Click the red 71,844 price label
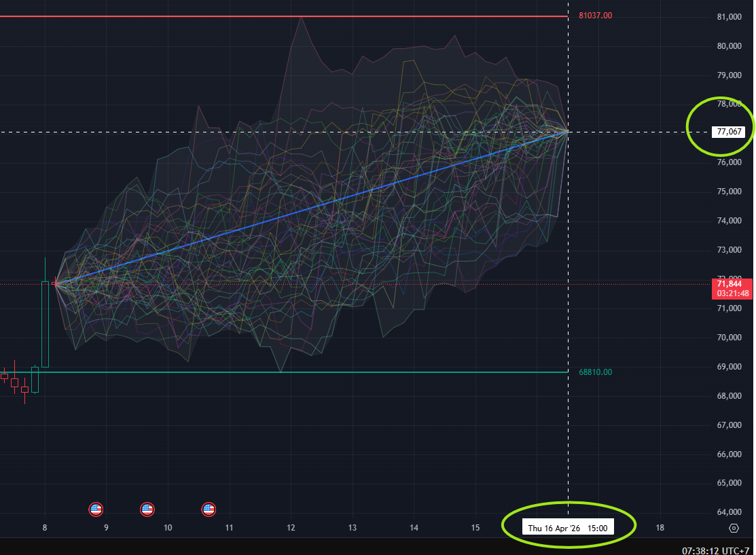Screen dimensions: 756x555 729,284
